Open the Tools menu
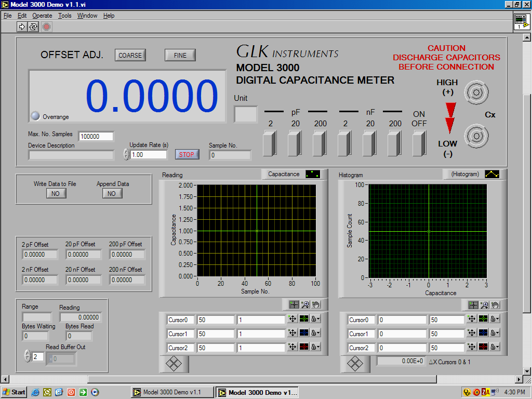 click(x=64, y=16)
